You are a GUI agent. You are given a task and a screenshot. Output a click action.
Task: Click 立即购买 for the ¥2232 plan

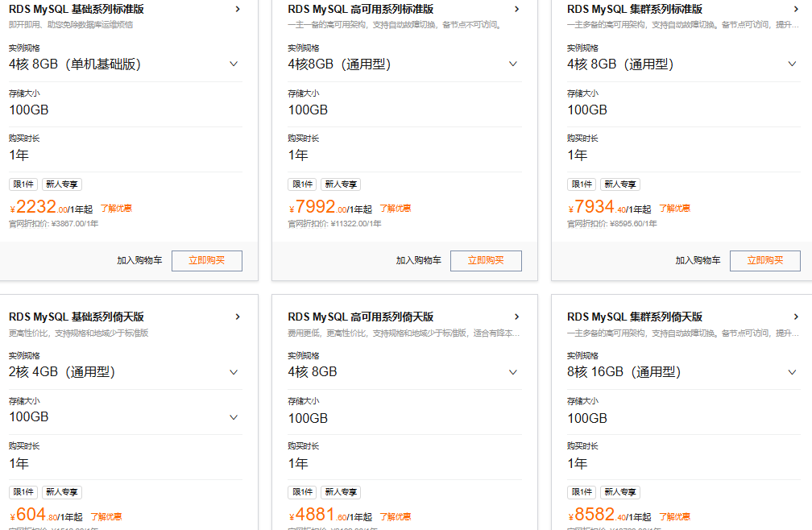click(x=206, y=261)
